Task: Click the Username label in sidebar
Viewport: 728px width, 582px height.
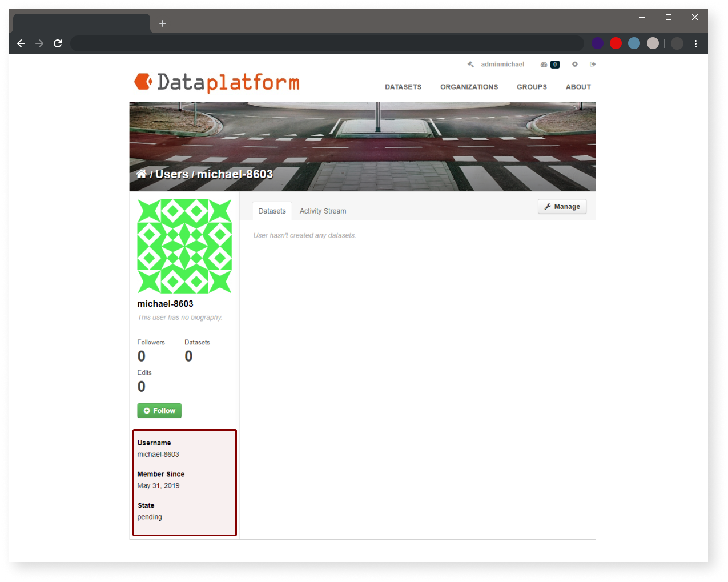Action: point(154,443)
